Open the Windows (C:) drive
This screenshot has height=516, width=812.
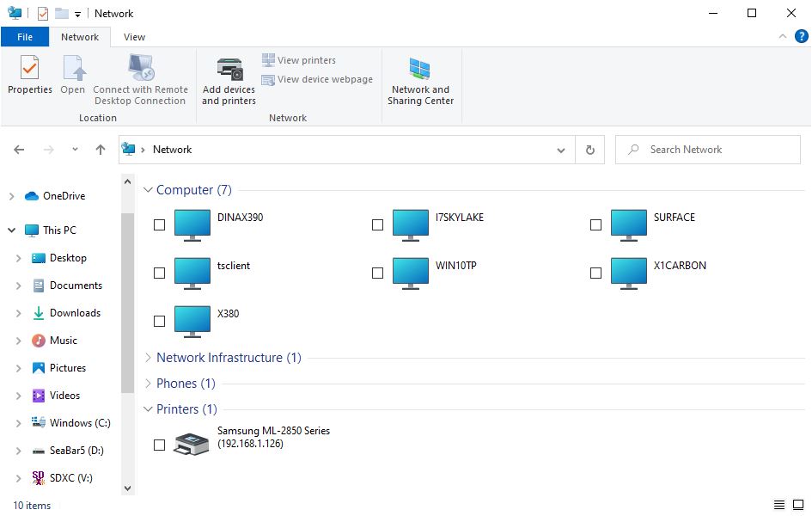point(71,423)
